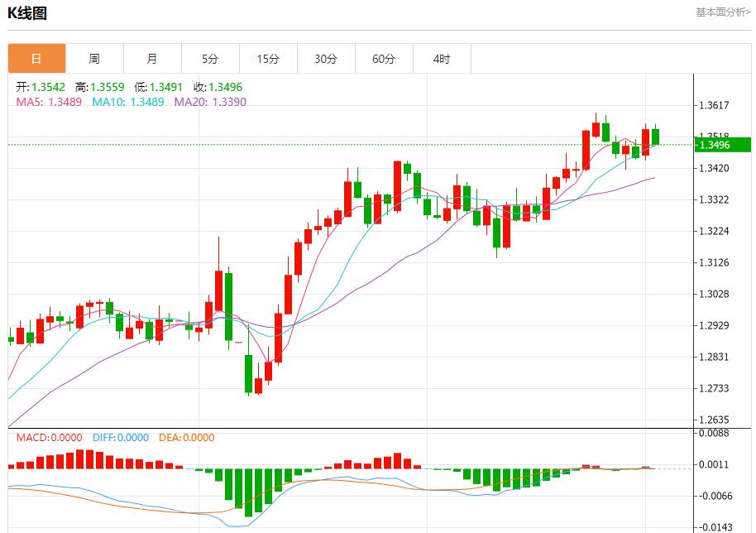Image resolution: width=756 pixels, height=533 pixels.
Task: Switch to the 周 weekly tab
Action: [94, 59]
